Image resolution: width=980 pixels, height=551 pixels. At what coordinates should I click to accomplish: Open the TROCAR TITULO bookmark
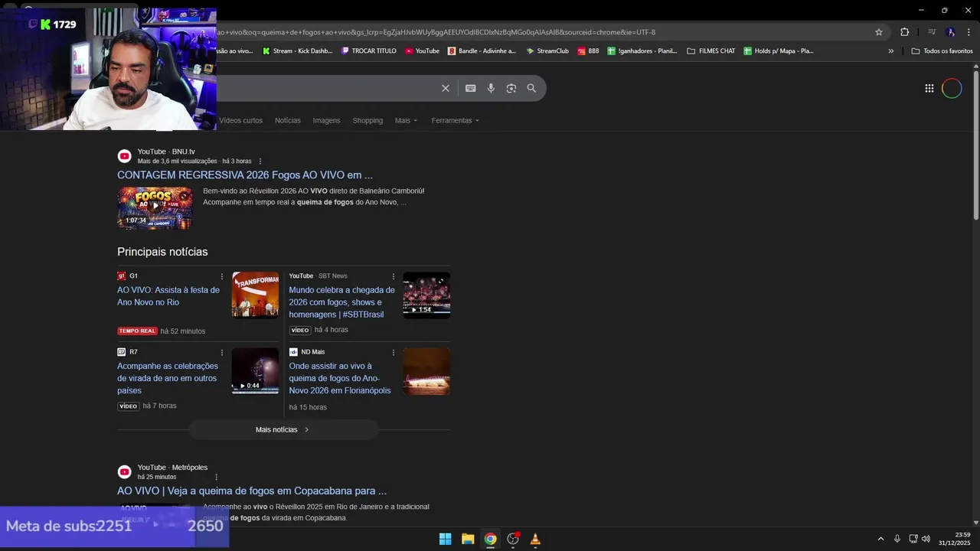pos(369,51)
